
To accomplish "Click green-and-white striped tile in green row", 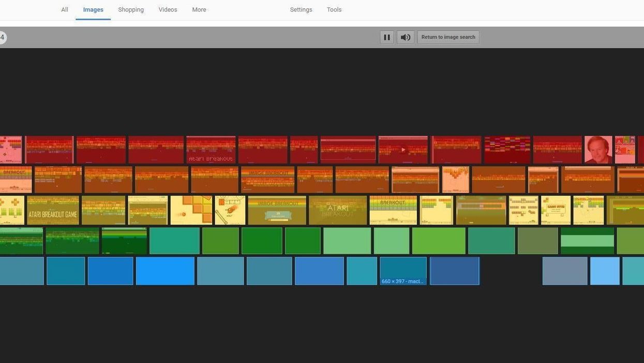I will 587,241.
